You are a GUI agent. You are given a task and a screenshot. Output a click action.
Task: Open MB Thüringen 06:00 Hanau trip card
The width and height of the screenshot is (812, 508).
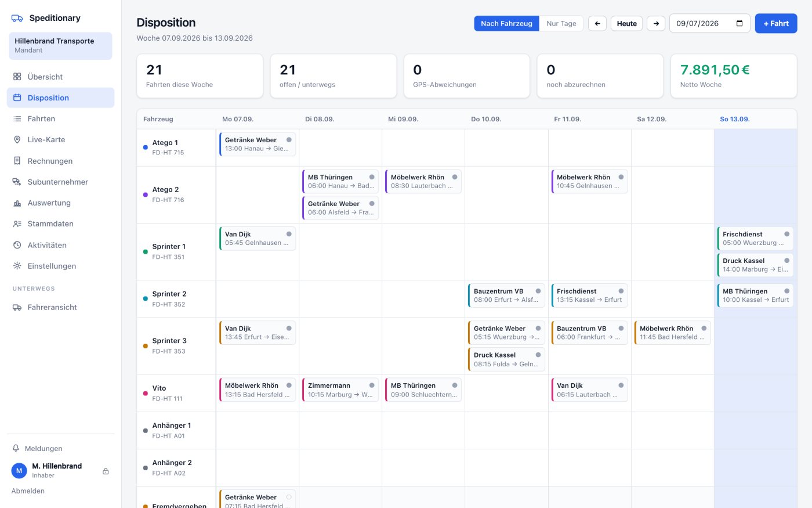pos(340,181)
